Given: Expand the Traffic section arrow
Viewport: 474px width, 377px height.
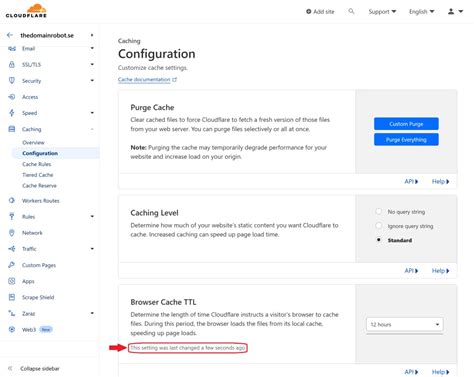Looking at the screenshot, I should 92,249.
